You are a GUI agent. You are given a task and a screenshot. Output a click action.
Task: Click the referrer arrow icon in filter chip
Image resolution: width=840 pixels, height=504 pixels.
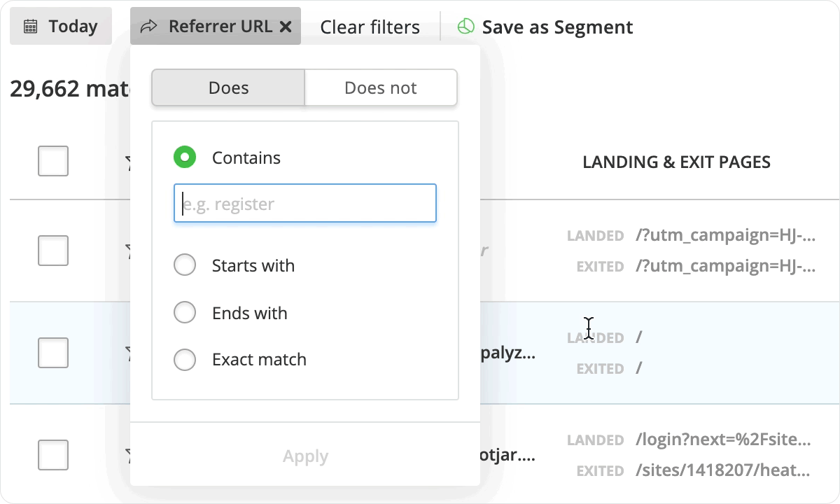point(149,27)
